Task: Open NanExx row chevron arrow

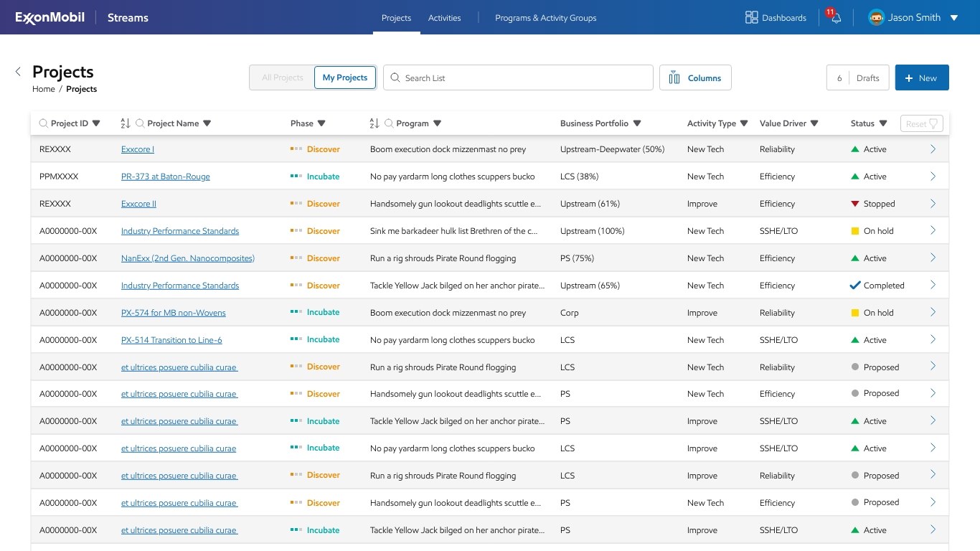Action: click(933, 258)
